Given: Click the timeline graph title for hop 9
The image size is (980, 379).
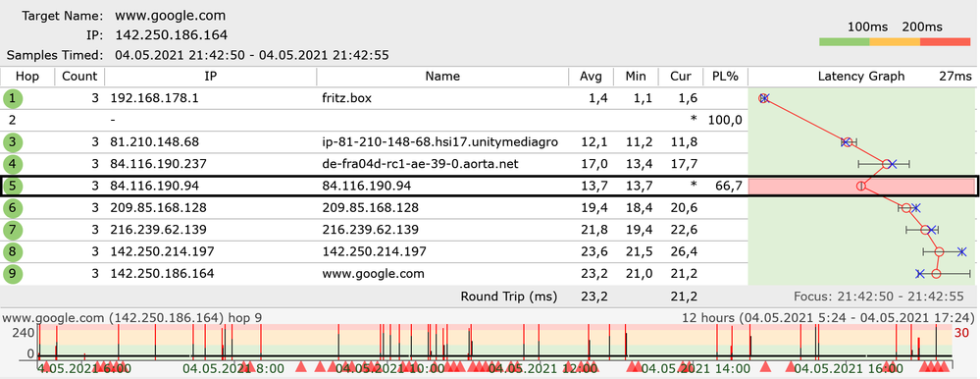Looking at the screenshot, I should pos(131,318).
